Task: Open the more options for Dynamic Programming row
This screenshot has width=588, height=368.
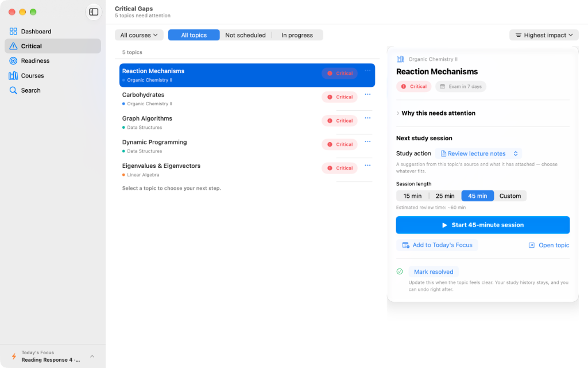Action: [367, 141]
